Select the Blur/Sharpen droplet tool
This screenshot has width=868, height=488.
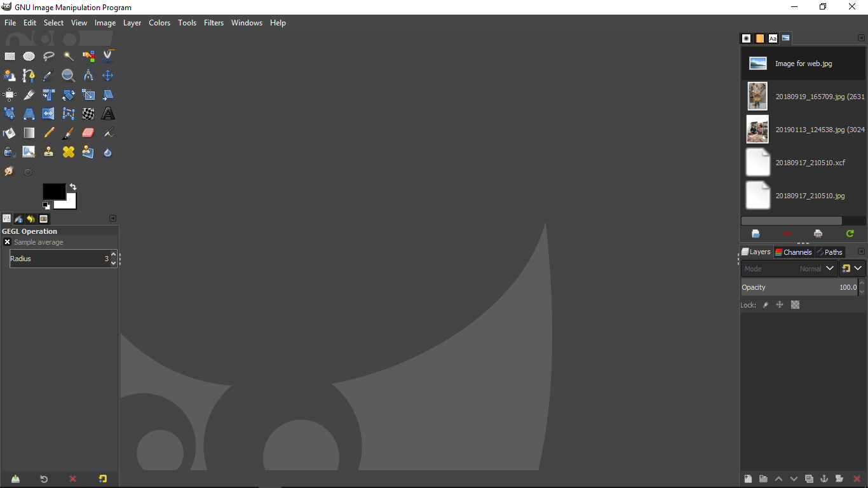[108, 152]
